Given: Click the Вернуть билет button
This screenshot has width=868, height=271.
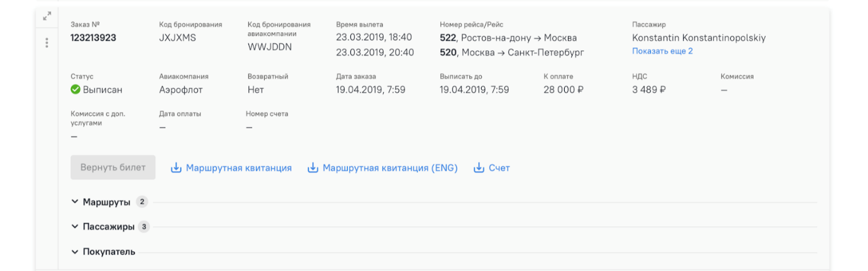Looking at the screenshot, I should tap(113, 168).
